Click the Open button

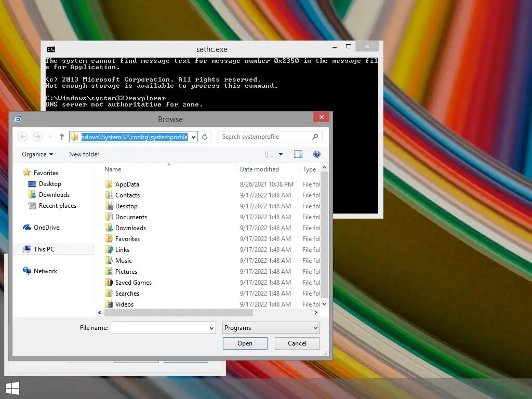pos(245,343)
